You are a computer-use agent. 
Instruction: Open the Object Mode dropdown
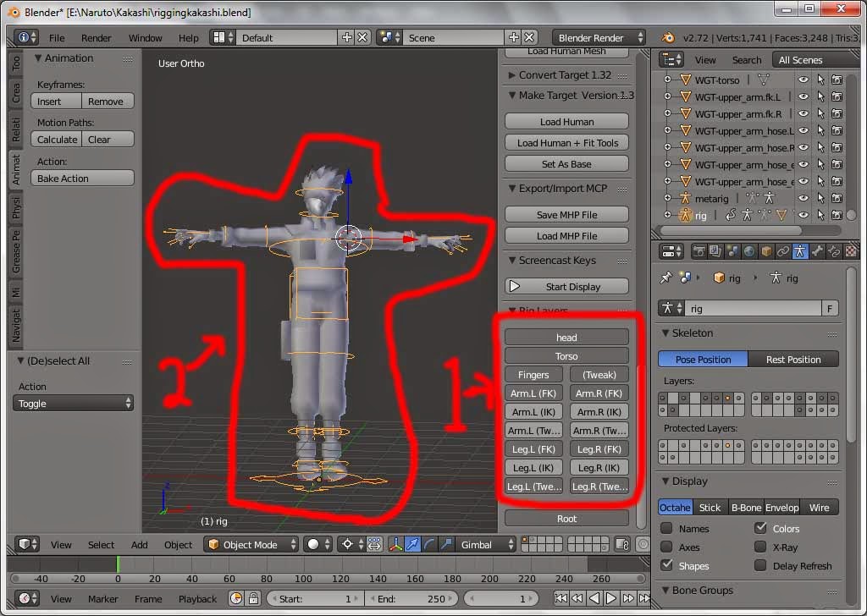click(x=251, y=544)
